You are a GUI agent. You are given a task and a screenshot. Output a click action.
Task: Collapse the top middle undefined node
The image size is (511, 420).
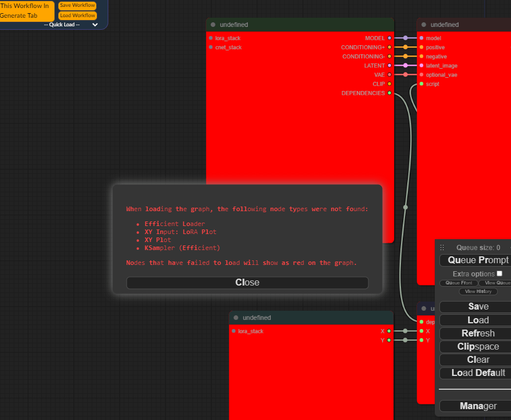[x=213, y=25]
